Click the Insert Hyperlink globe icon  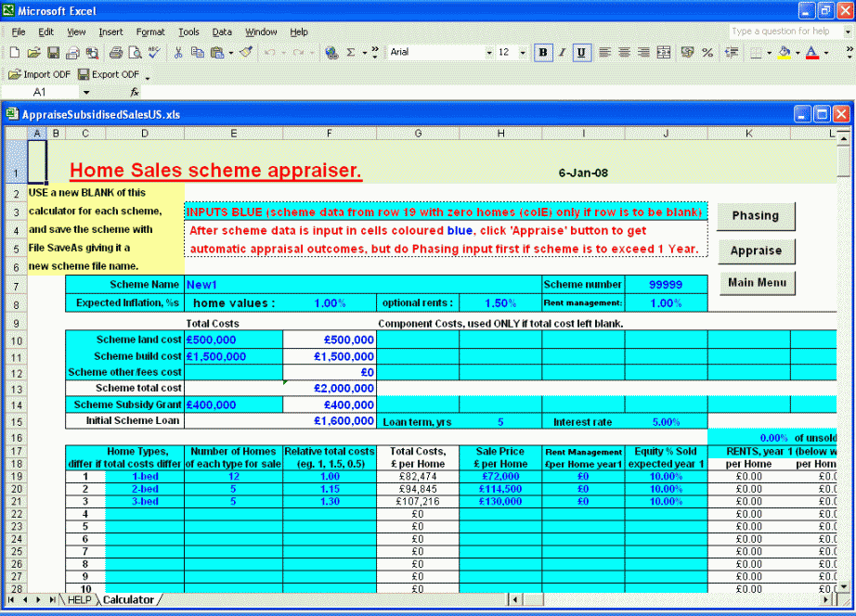click(331, 52)
